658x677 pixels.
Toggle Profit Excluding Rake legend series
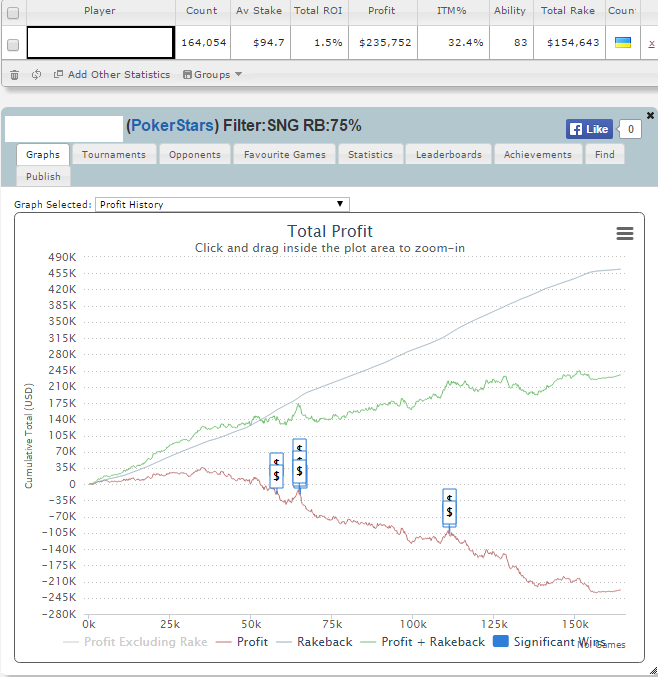135,642
